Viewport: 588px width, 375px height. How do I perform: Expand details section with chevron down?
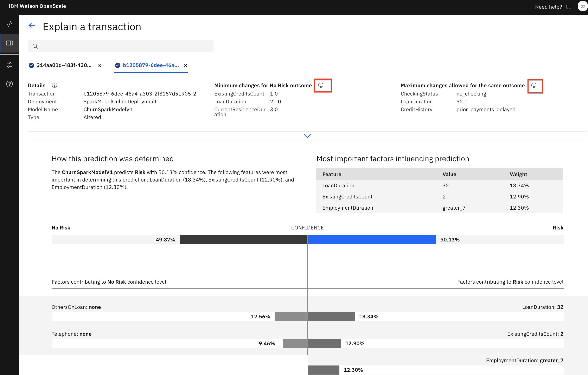pos(307,136)
